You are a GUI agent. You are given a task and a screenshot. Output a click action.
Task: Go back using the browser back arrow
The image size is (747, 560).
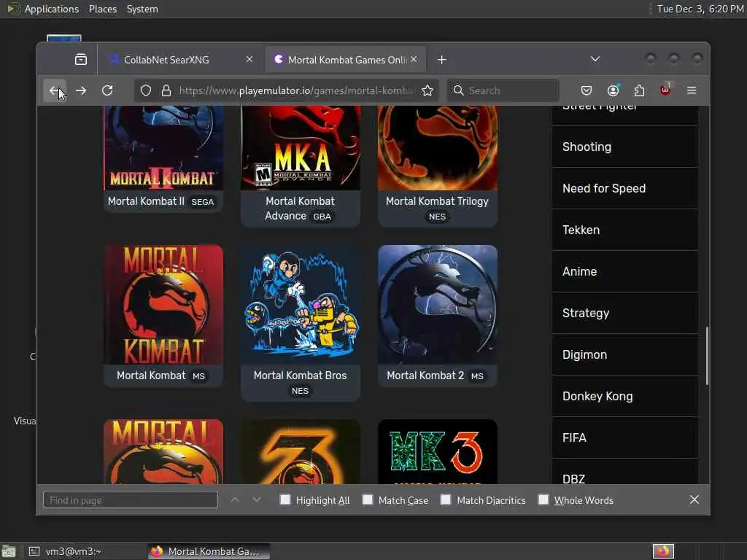pyautogui.click(x=54, y=90)
